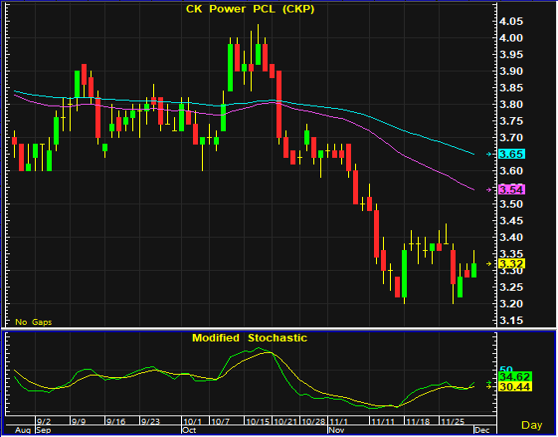Click the green 34.62 stochastic value label
This screenshot has height=437, width=558.
[515, 377]
